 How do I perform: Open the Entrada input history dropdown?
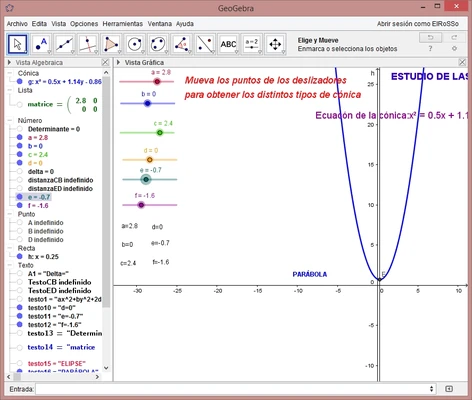[431, 389]
